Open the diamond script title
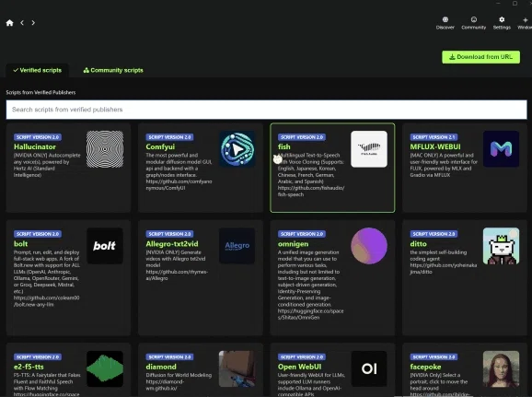The width and height of the screenshot is (532, 397). pos(161,367)
